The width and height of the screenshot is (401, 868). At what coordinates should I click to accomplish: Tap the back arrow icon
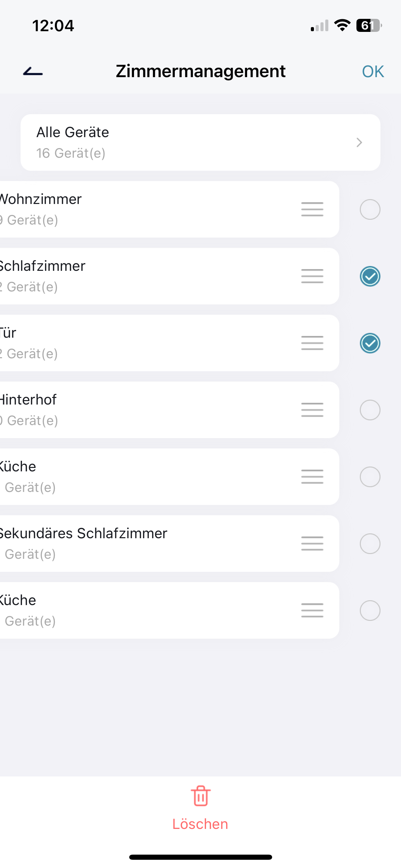coord(33,71)
